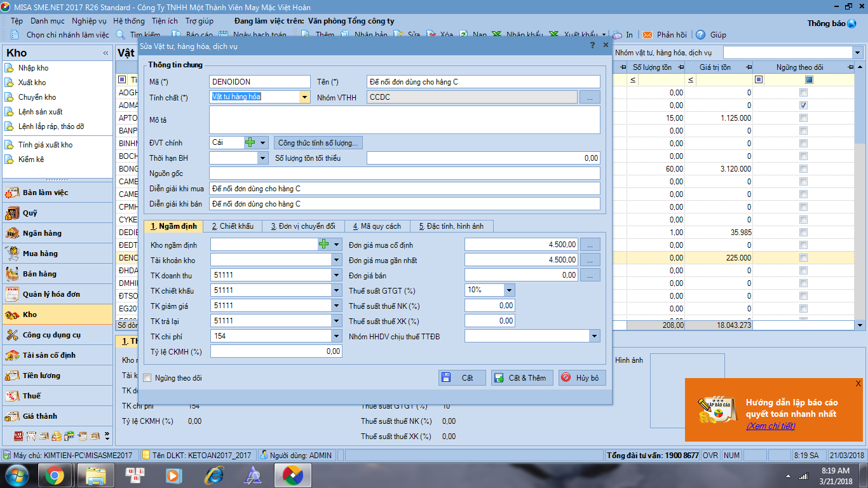The height and width of the screenshot is (488, 868).
Task: Open Lệnh sản xuất in Kho panel
Action: [x=40, y=112]
